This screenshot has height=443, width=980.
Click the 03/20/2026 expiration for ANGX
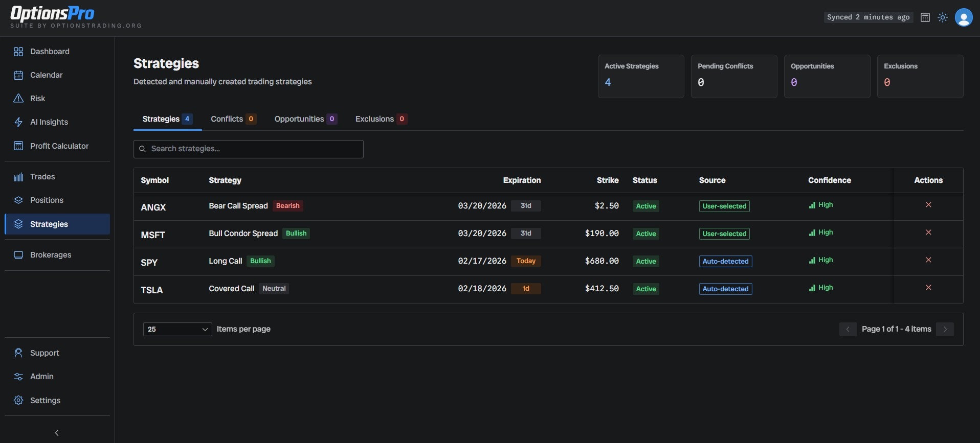[482, 206]
